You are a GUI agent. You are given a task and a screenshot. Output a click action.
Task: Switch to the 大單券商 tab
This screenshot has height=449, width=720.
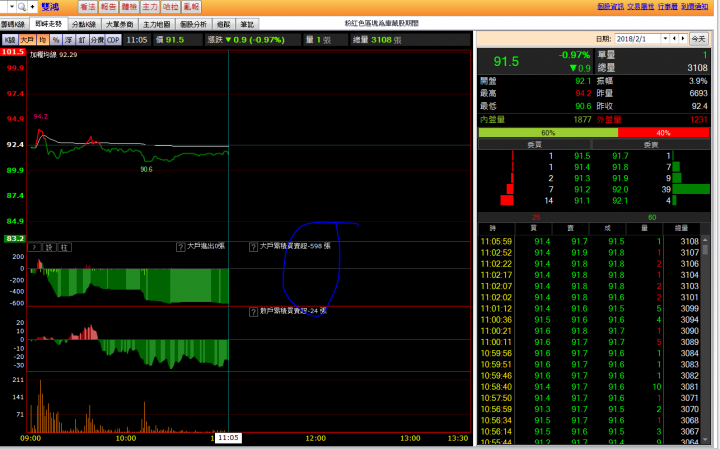click(119, 24)
